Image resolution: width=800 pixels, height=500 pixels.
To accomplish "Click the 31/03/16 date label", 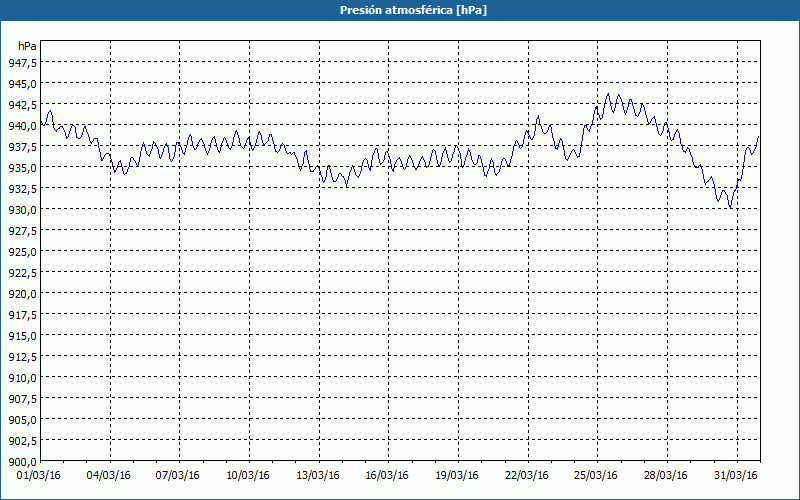I will click(x=736, y=476).
